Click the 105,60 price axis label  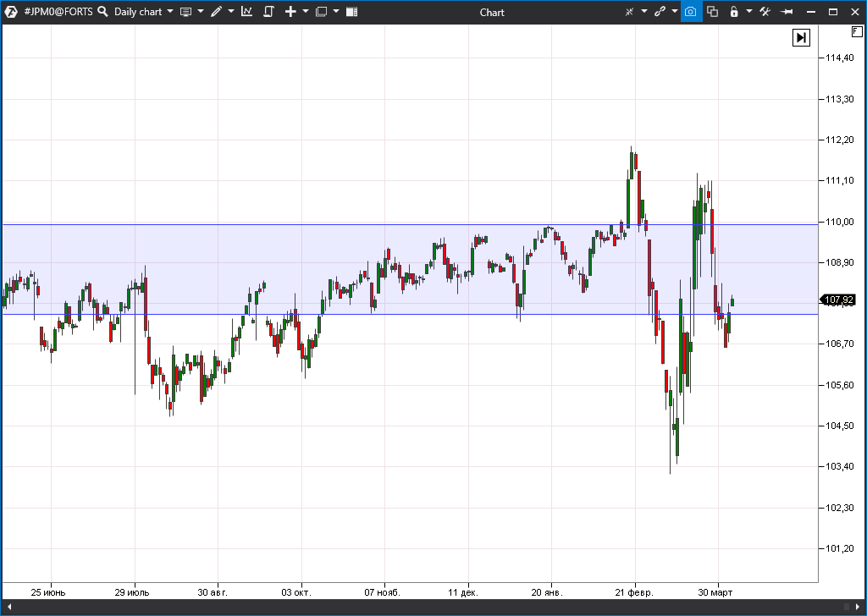(x=839, y=385)
